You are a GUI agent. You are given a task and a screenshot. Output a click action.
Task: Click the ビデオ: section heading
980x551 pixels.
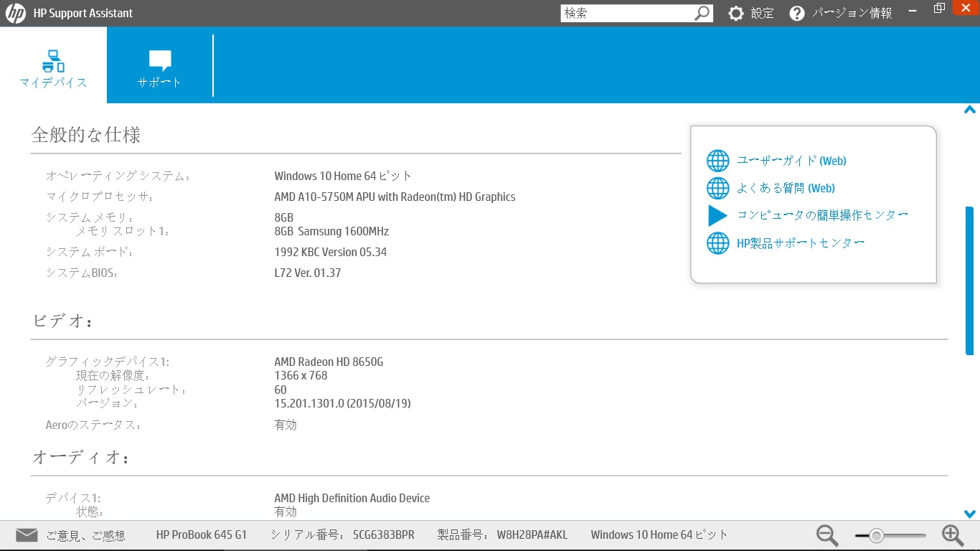(x=62, y=321)
